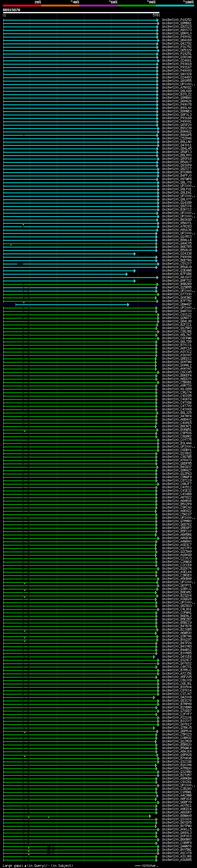
Task: Click the query end position 578
Action: tap(155, 15)
